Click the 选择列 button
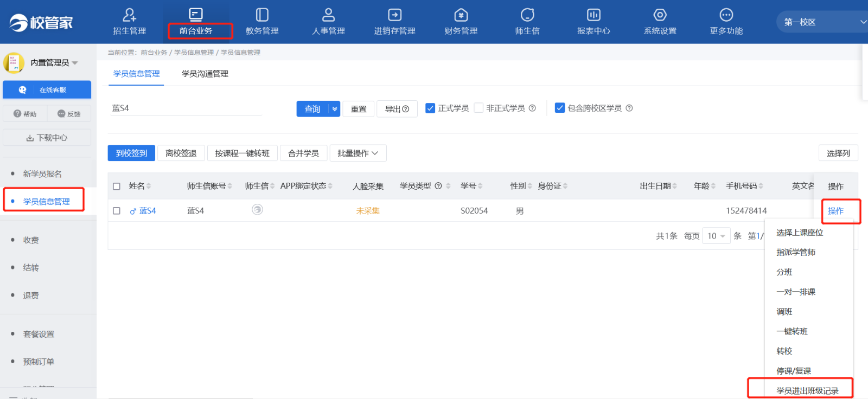 click(838, 153)
